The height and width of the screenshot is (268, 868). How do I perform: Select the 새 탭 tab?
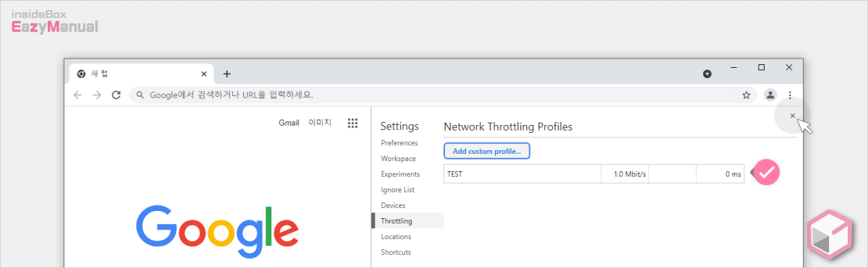[x=142, y=74]
